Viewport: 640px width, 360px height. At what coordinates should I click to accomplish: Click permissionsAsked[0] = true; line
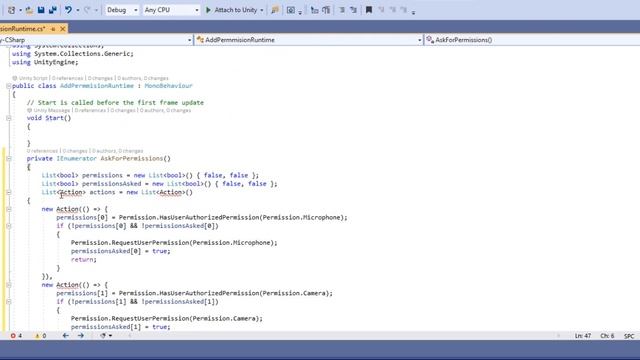120,251
